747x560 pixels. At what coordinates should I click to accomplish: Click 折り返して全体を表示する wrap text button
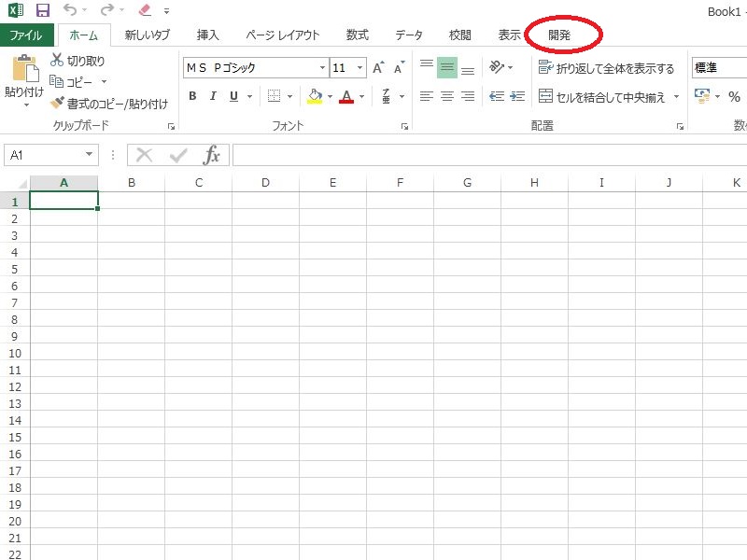point(607,68)
